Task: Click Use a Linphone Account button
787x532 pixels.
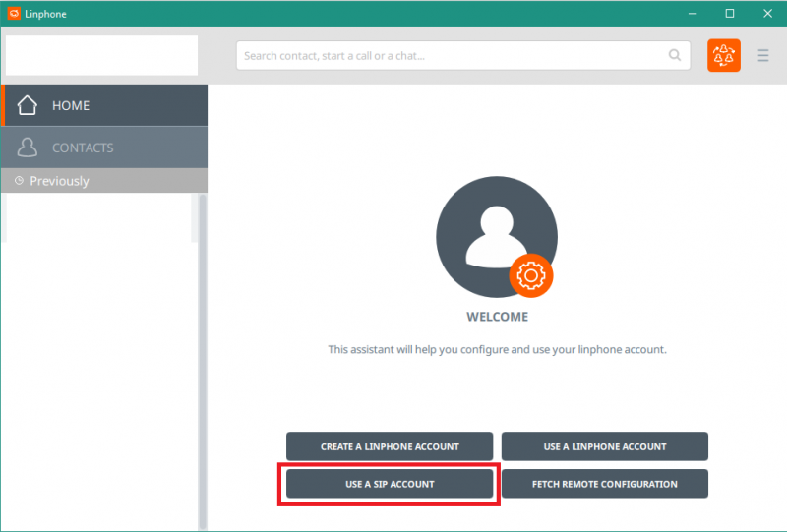Action: click(x=605, y=446)
